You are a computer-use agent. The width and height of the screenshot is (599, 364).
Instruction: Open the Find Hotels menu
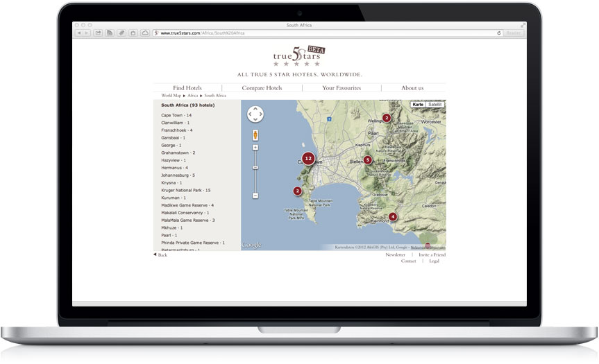click(x=187, y=88)
